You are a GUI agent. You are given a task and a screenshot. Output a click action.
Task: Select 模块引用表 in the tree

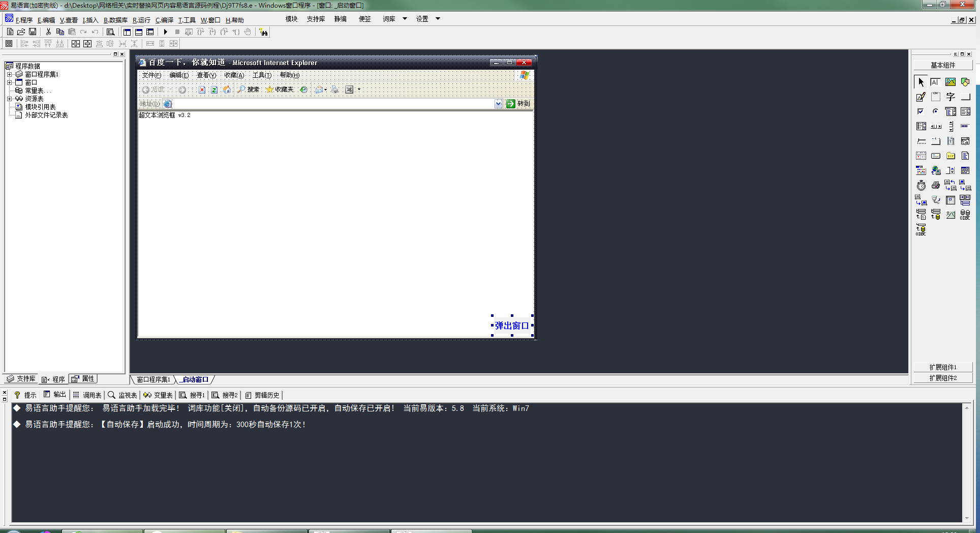(40, 107)
